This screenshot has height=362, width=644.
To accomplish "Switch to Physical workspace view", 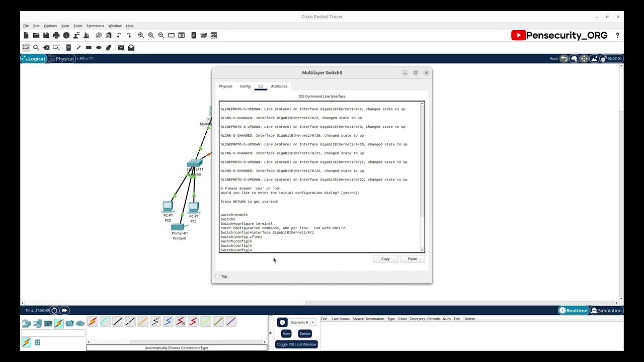I will coord(61,59).
